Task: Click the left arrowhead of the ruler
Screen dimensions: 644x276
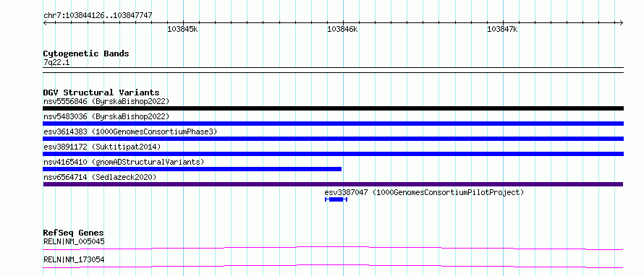Action: pyautogui.click(x=45, y=23)
